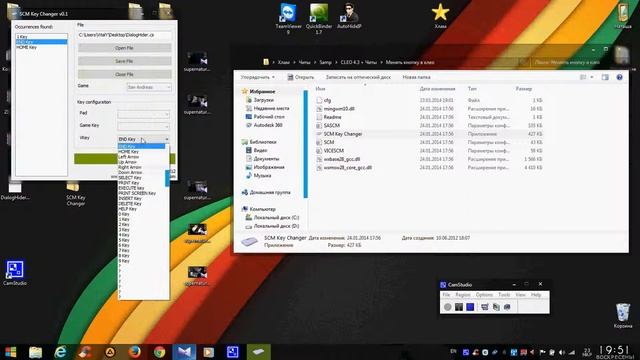This screenshot has width=640, height=360.
Task: Open SCM Key Changer folder on desktop
Action: point(75,193)
